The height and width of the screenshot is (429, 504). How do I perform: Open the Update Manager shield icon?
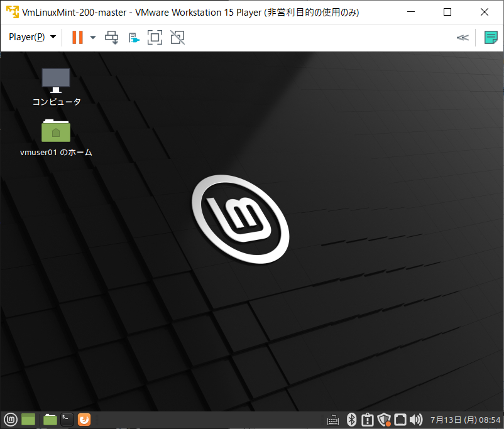tap(384, 420)
